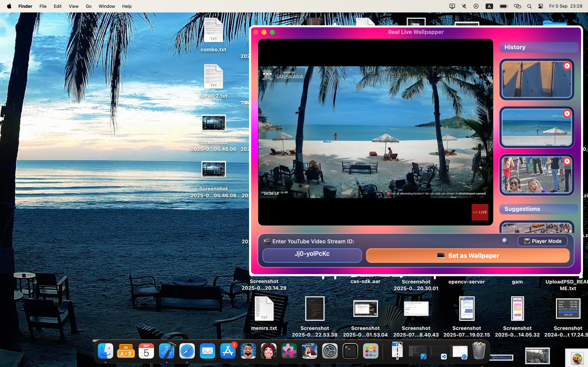Screen dimensions: 588x367
Task: Open System Settings from the dock
Action: tap(330, 351)
